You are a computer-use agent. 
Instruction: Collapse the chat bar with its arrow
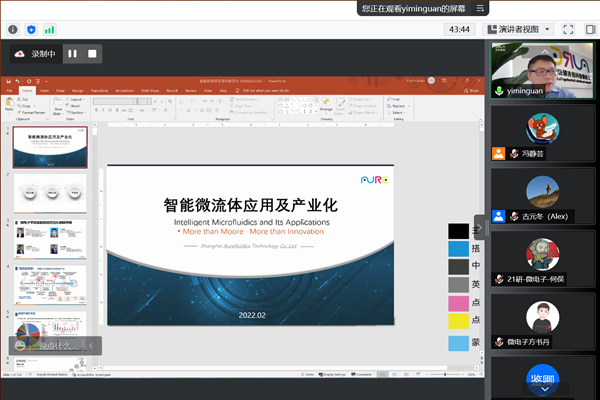(x=91, y=346)
